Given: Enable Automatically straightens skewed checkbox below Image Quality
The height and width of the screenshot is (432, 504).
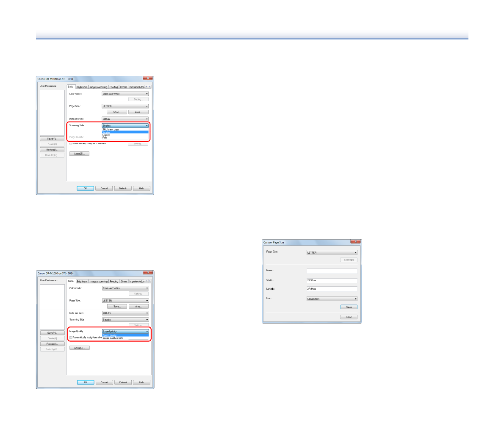Looking at the screenshot, I should (x=71, y=338).
